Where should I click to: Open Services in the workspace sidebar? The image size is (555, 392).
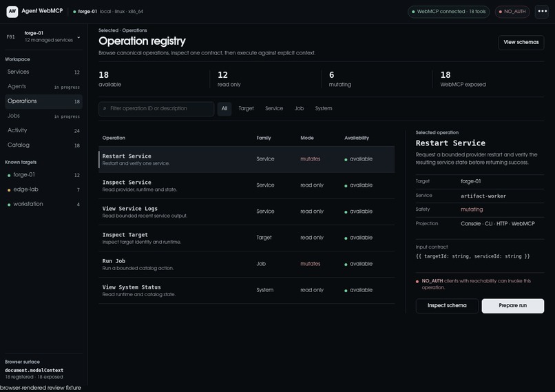(43, 72)
